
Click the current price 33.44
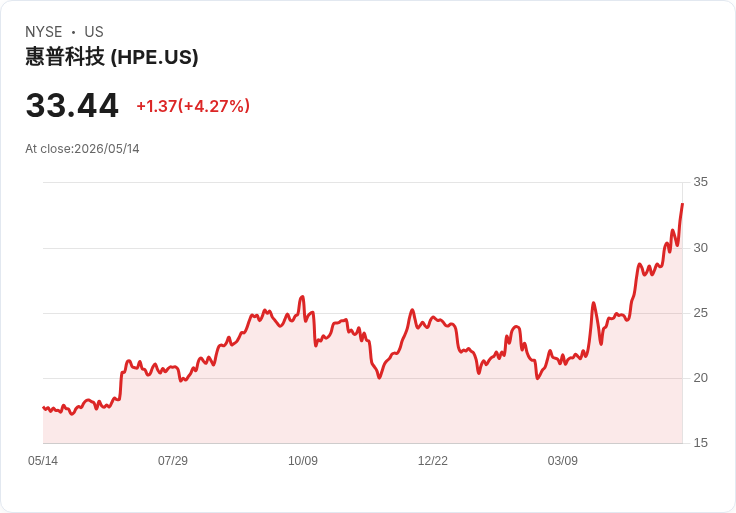click(72, 106)
